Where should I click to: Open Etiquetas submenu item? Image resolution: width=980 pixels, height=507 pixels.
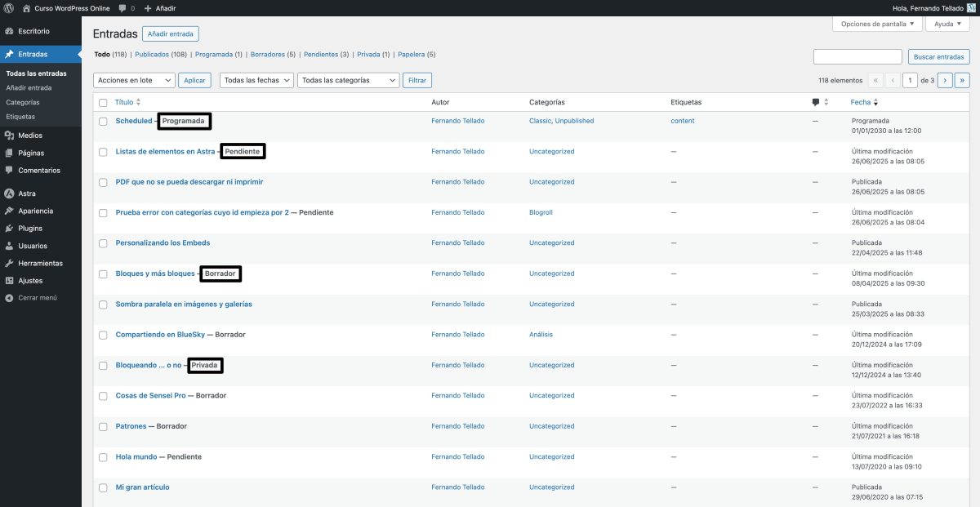coord(20,117)
